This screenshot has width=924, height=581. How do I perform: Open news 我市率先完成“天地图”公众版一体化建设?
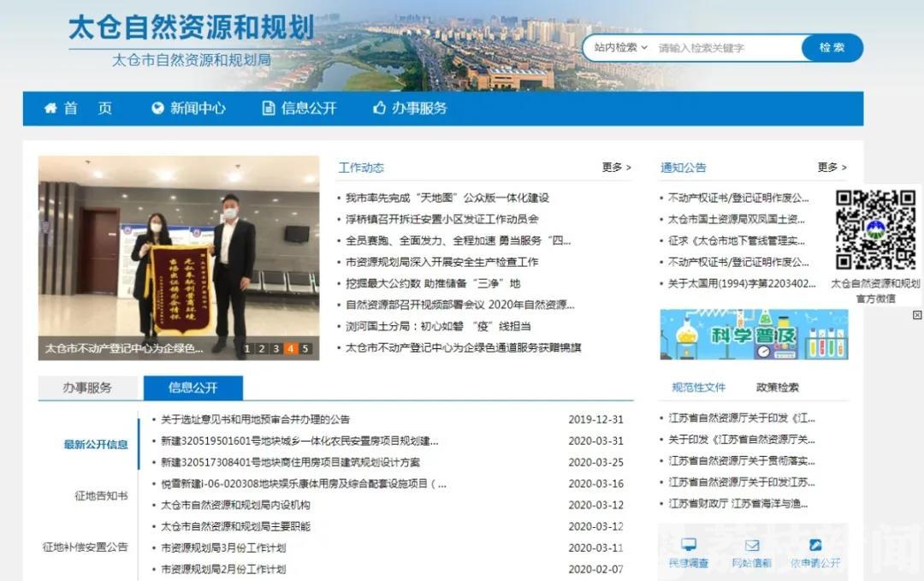pyautogui.click(x=447, y=198)
